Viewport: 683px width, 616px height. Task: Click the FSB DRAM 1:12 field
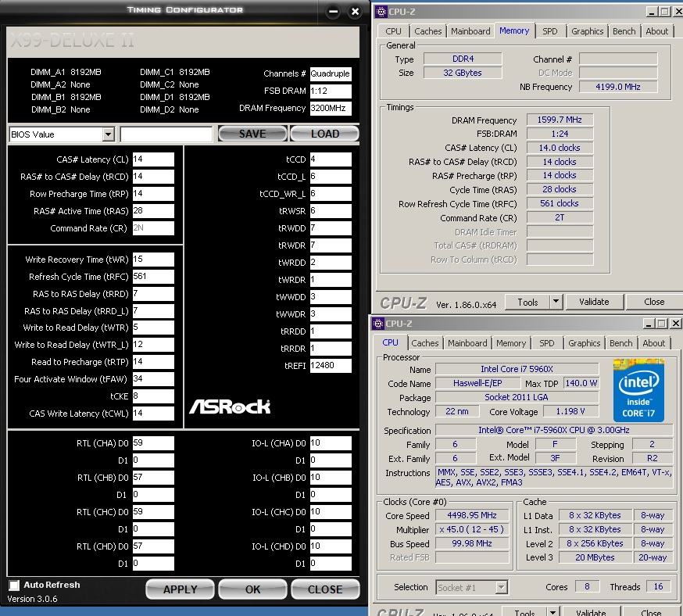click(331, 91)
